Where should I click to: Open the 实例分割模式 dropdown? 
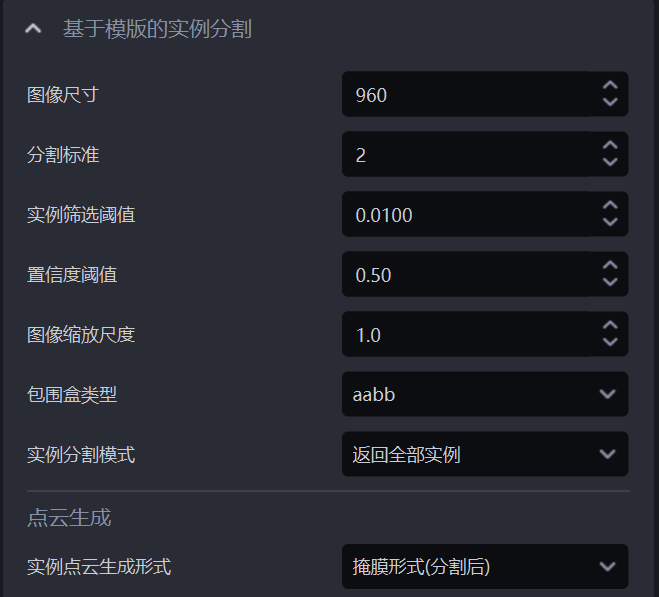click(x=484, y=454)
